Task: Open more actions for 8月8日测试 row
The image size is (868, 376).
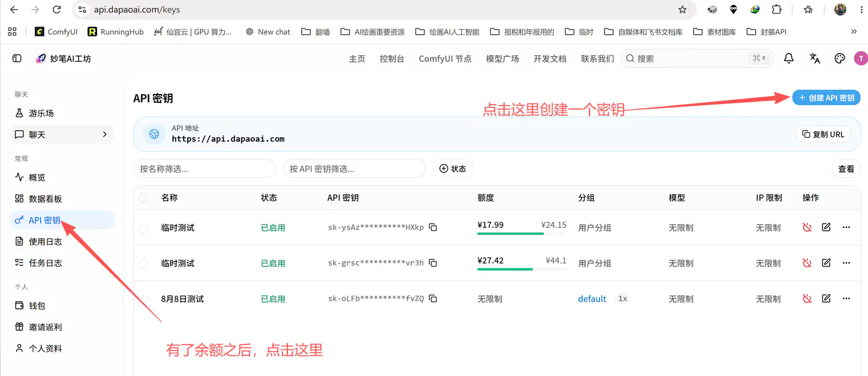Action: (846, 298)
